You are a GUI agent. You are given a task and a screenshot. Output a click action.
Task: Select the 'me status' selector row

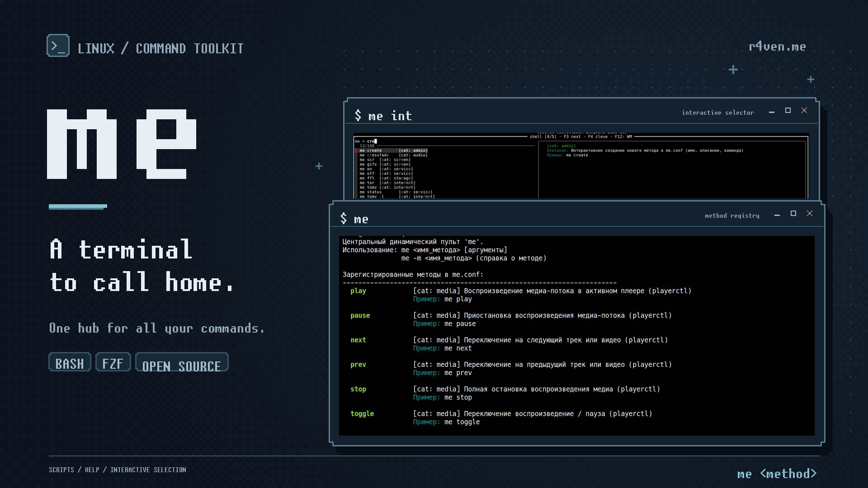[396, 192]
